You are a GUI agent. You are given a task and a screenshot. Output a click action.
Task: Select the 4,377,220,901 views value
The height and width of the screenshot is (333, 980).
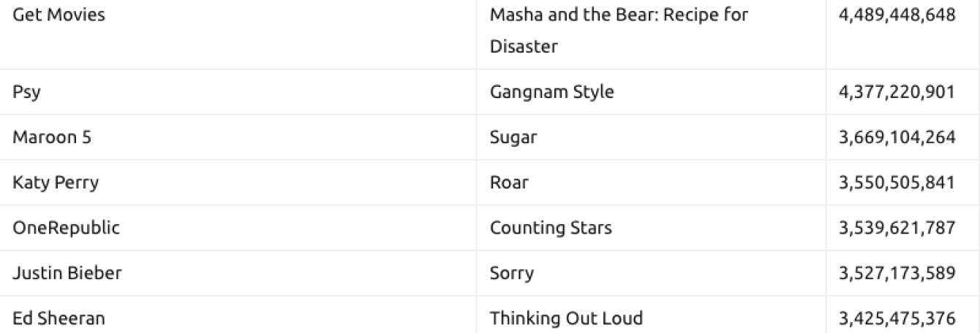tap(900, 92)
